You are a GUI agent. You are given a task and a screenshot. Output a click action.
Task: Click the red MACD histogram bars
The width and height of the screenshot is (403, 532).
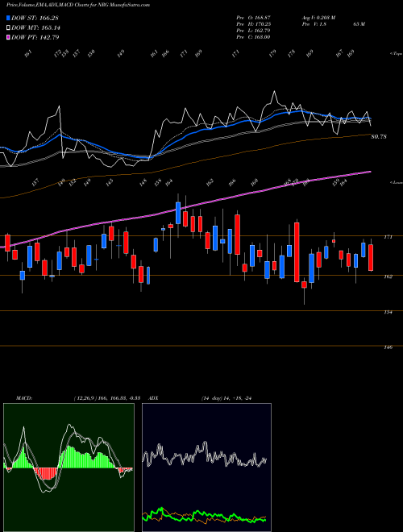[x=46, y=474]
